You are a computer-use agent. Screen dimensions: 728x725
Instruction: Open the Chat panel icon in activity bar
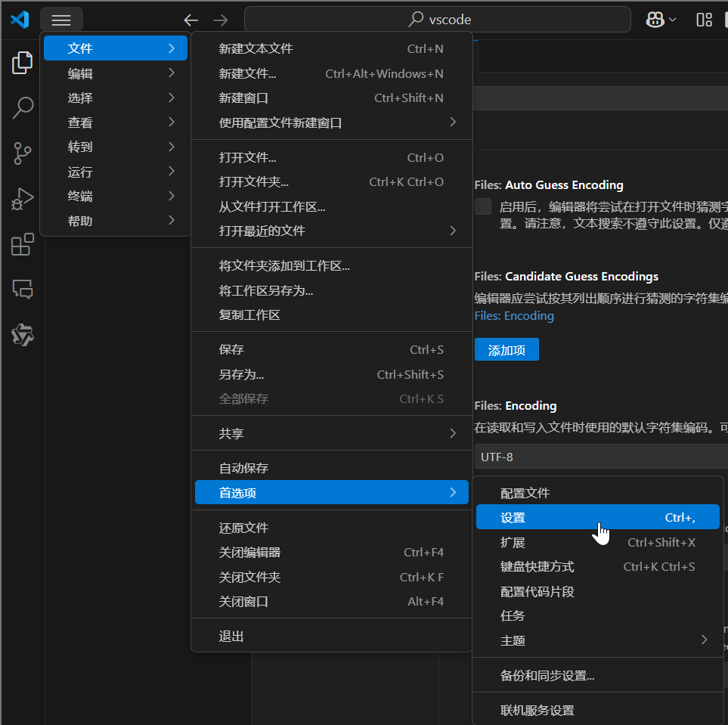(x=22, y=290)
